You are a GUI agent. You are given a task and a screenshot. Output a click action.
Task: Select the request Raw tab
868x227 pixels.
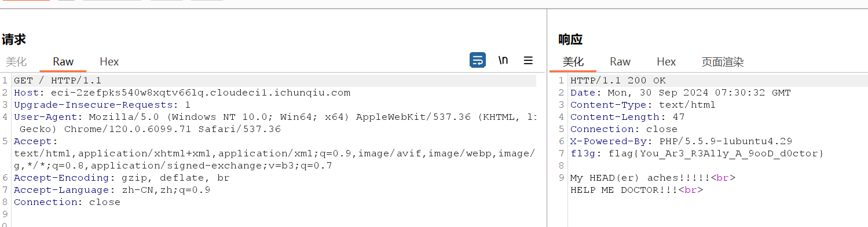coord(63,61)
